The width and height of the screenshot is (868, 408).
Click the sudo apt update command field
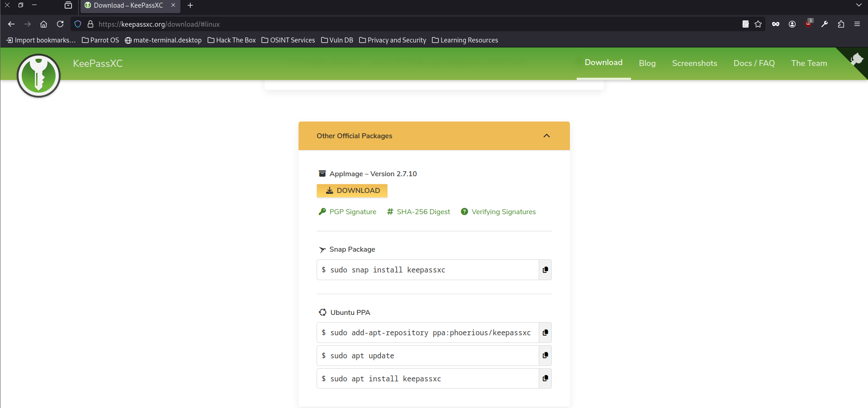427,356
